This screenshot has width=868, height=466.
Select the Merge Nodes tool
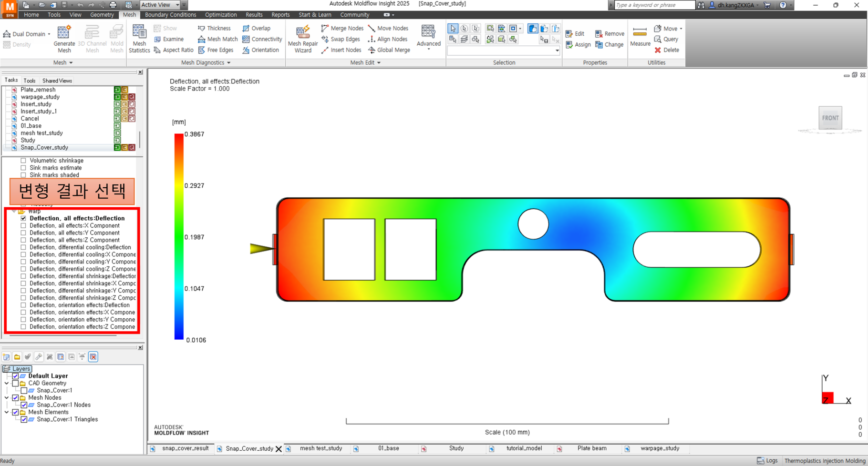click(x=342, y=29)
